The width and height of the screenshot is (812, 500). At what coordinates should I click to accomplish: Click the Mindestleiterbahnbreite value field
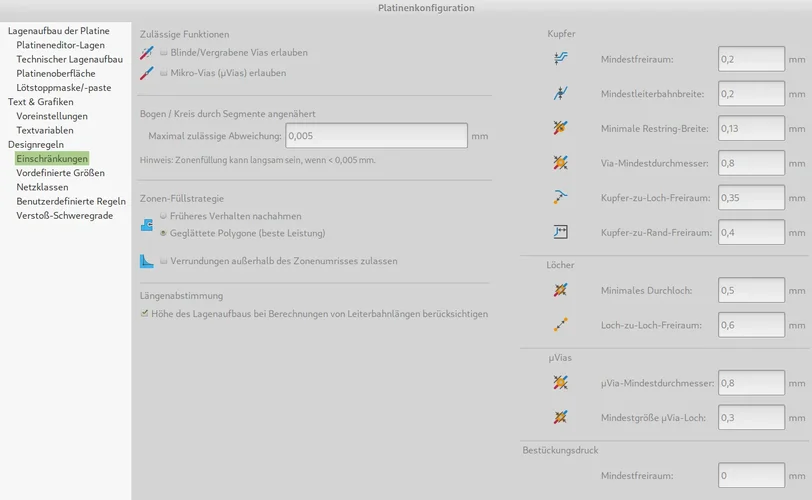point(751,94)
